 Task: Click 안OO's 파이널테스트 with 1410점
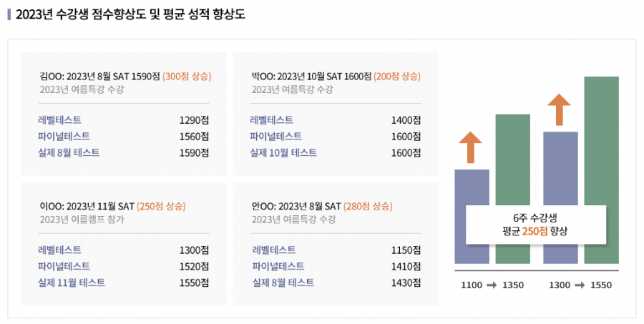[x=278, y=266]
